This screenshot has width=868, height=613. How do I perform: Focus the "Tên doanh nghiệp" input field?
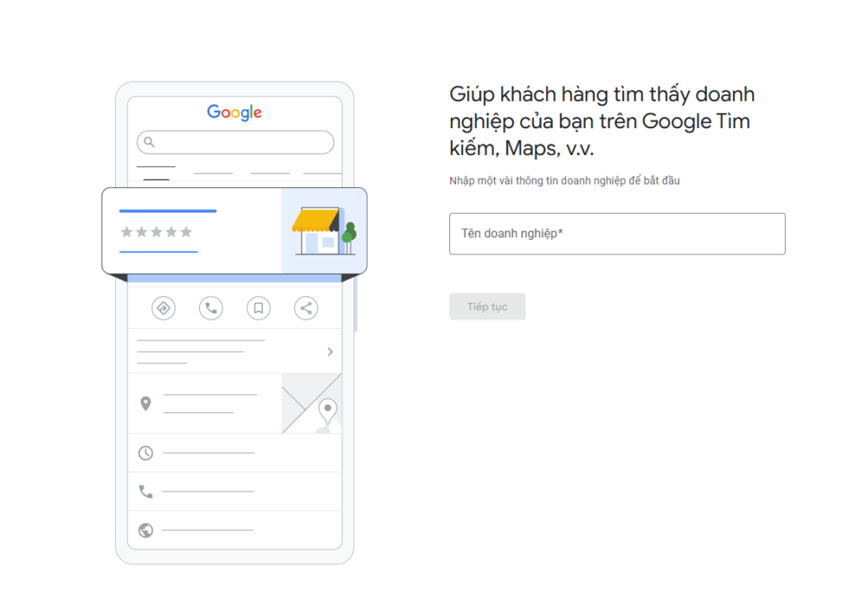point(617,234)
